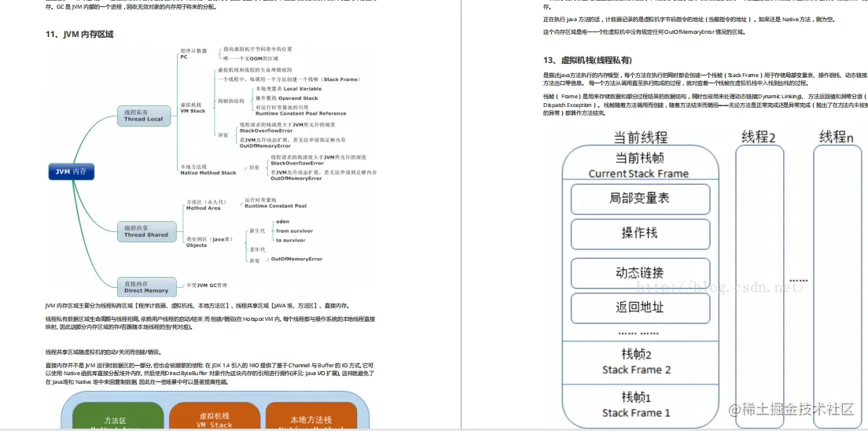Viewport: 868px width, 431px height.
Task: Click '指向虚拟机字节码指令的位置' leaf text
Action: pos(257,49)
